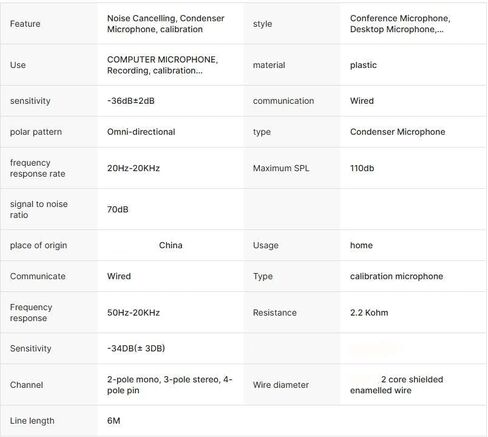Select the Noise Cancelling, Condenser Microphone text
The width and height of the screenshot is (488, 437).
[166, 24]
